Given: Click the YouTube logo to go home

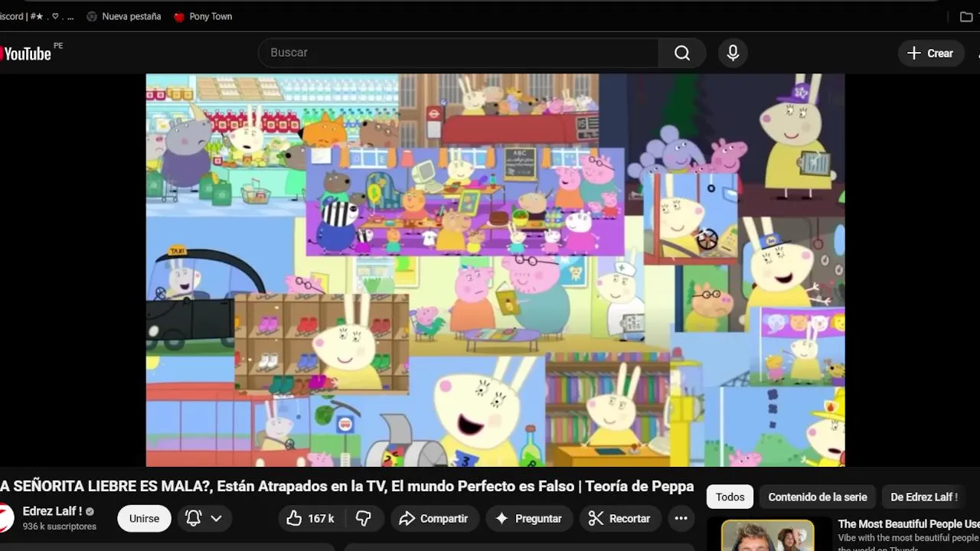Looking at the screenshot, I should (25, 54).
